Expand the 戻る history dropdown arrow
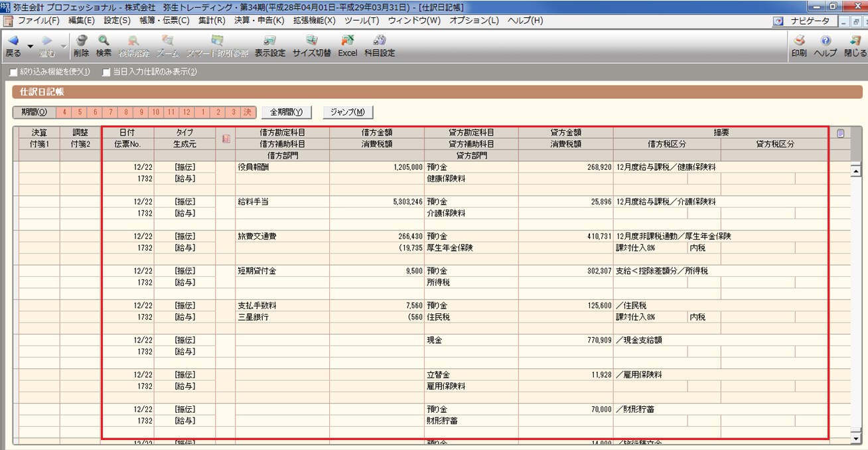The height and width of the screenshot is (450, 868). click(30, 47)
